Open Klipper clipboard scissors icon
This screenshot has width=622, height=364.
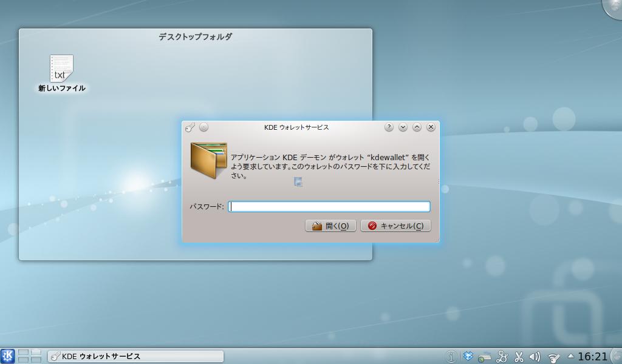coord(519,357)
